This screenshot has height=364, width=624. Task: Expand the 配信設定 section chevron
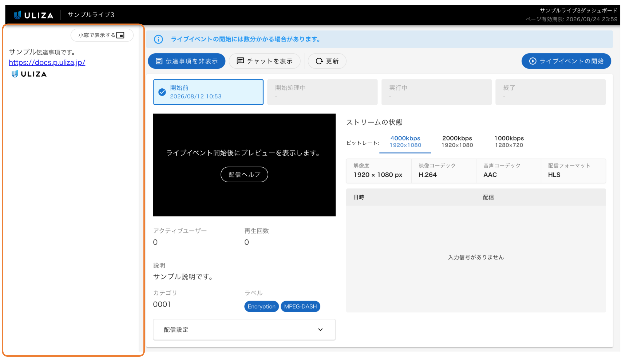320,330
